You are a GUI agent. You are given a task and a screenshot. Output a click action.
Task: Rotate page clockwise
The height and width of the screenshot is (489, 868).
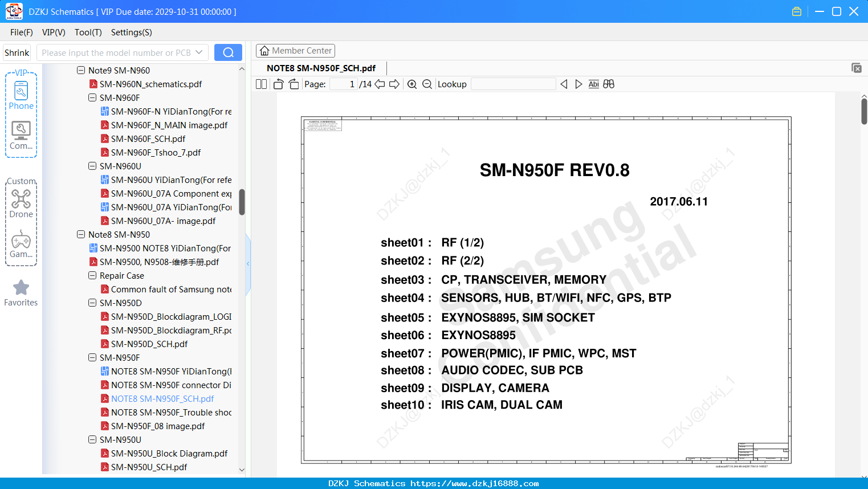click(x=294, y=84)
